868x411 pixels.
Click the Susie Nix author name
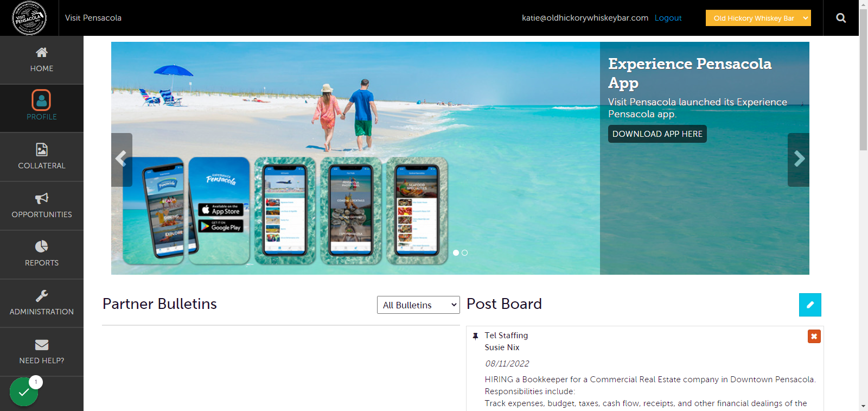coord(502,347)
